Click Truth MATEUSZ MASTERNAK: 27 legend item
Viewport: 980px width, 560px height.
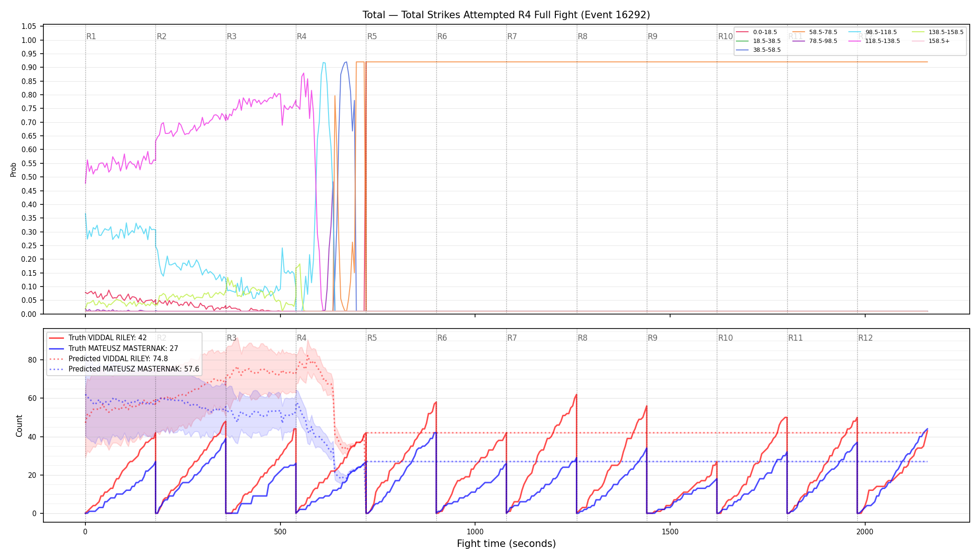point(113,349)
